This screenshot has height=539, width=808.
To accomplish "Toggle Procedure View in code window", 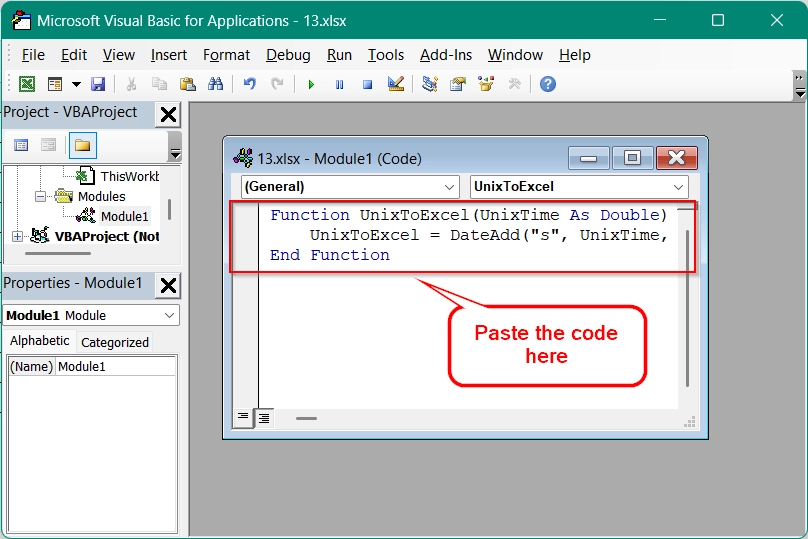I will (x=243, y=418).
